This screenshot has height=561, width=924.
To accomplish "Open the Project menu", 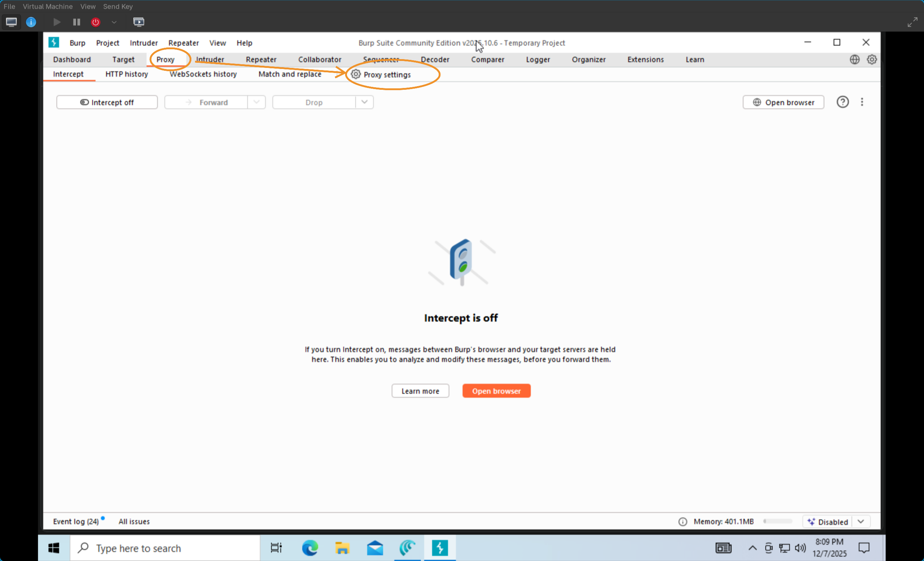I will pos(107,43).
